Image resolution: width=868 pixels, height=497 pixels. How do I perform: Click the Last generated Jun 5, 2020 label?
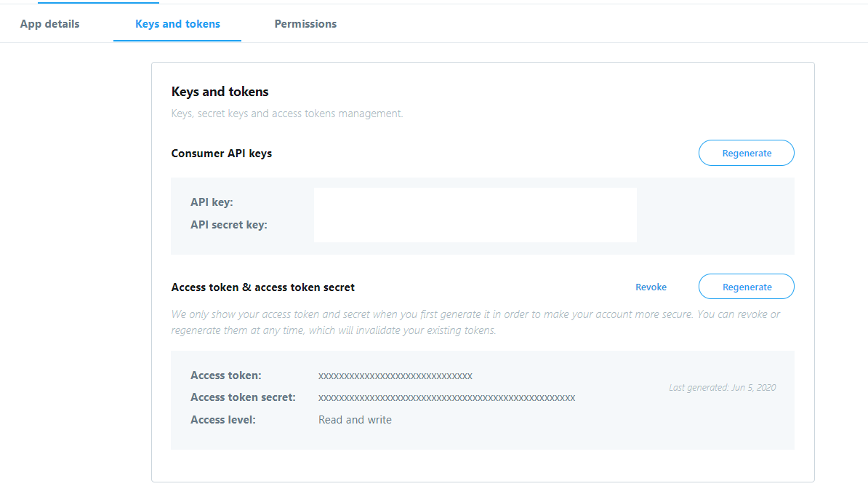722,387
